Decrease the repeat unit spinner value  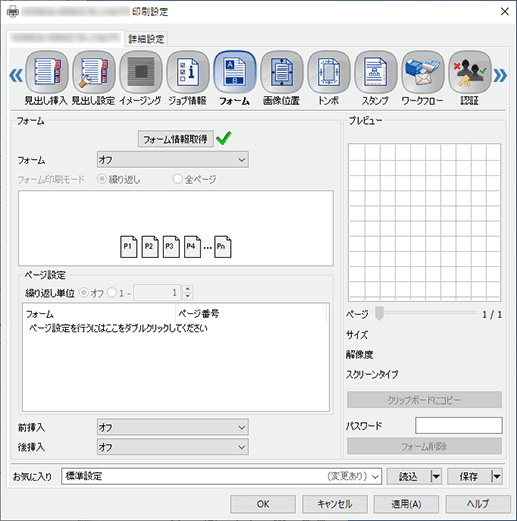188,296
